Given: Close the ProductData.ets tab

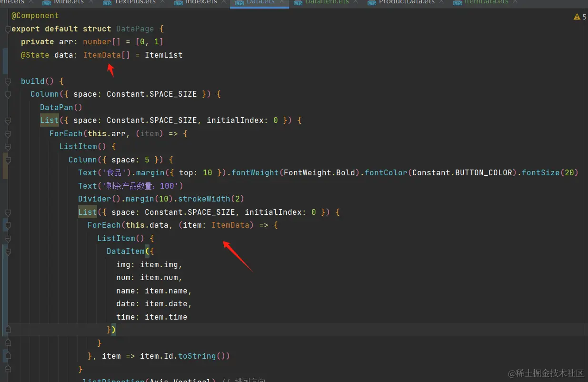Looking at the screenshot, I should tap(442, 2).
